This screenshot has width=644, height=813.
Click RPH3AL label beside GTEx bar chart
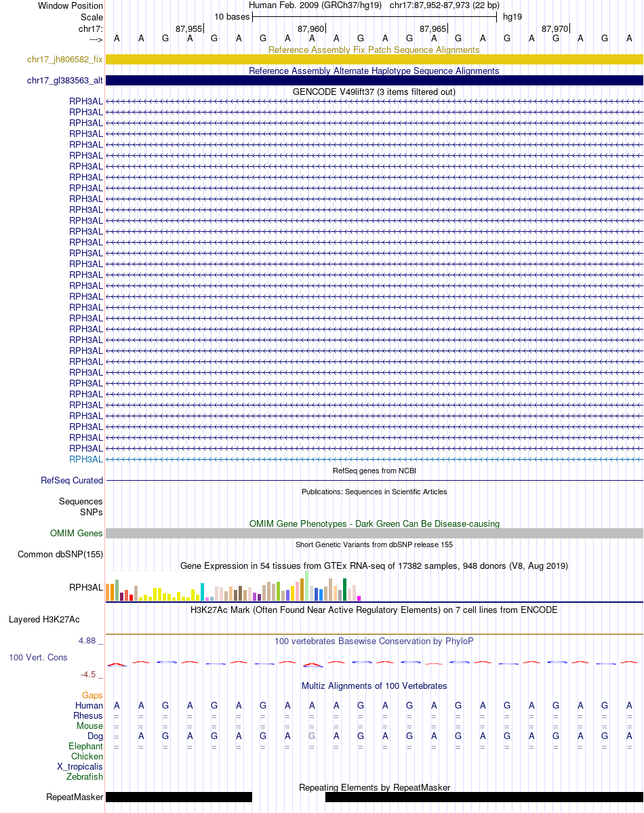tap(86, 587)
